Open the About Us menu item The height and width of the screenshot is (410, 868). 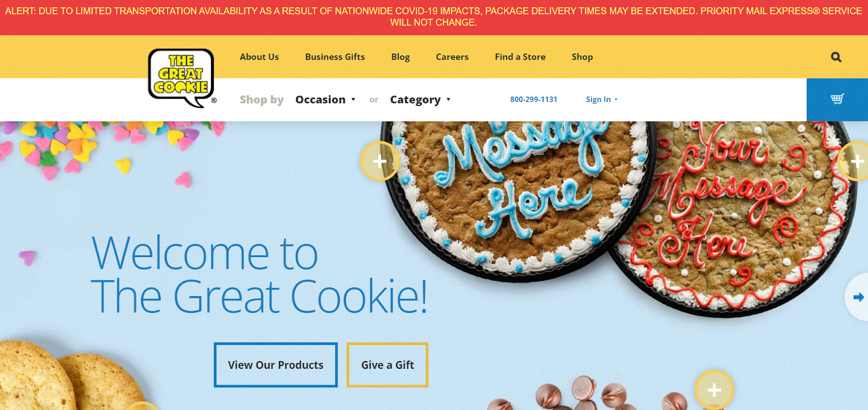click(x=259, y=57)
